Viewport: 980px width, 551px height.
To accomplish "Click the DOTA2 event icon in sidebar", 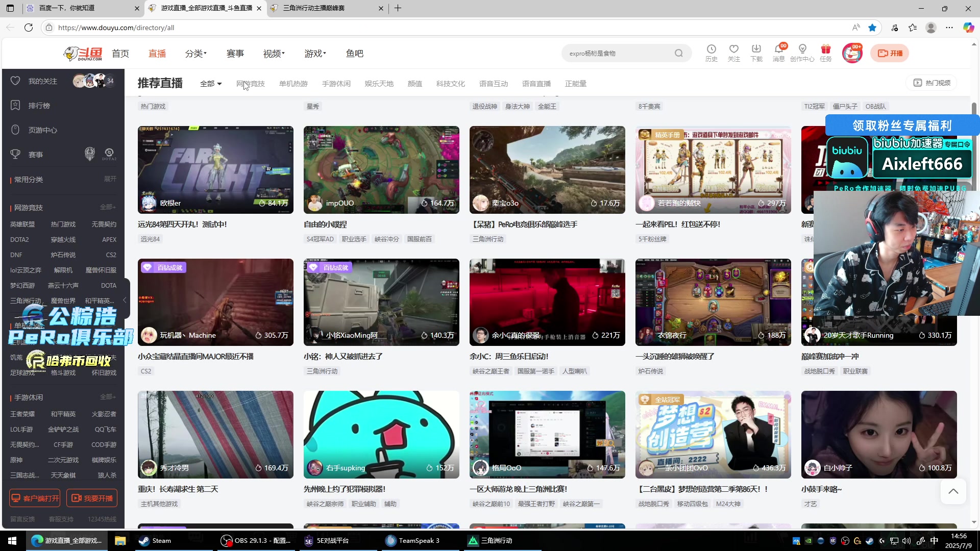I will tap(109, 154).
